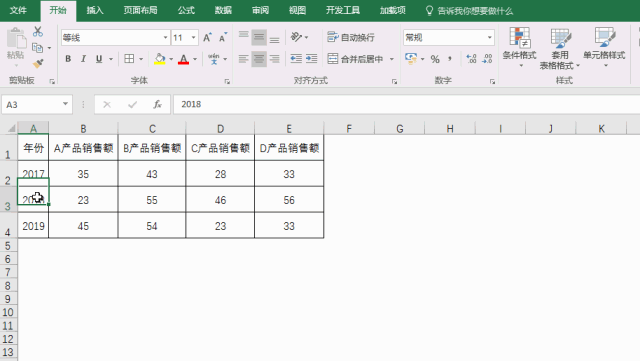
Task: Open the borders dropdown arrow
Action: [141, 59]
